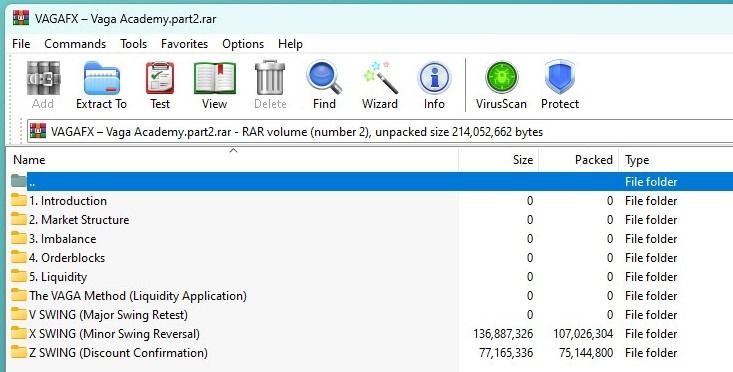
Task: Click the size value 136,887,326
Action: [x=503, y=334]
